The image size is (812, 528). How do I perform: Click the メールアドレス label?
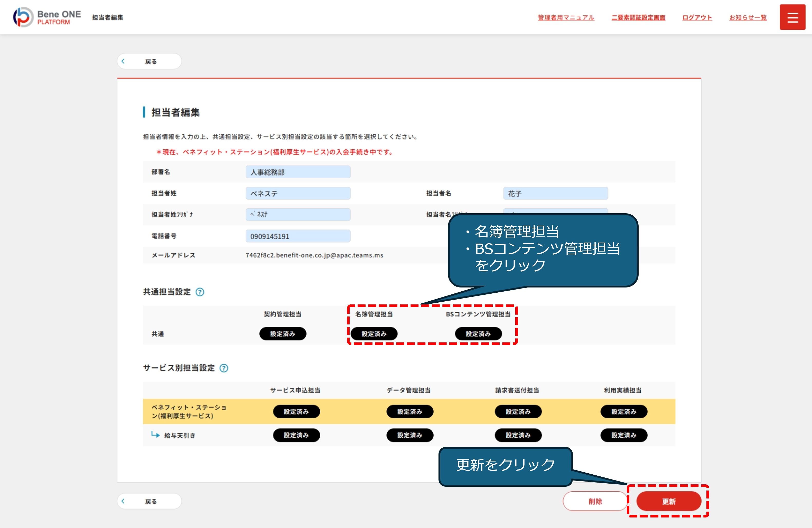(x=173, y=255)
